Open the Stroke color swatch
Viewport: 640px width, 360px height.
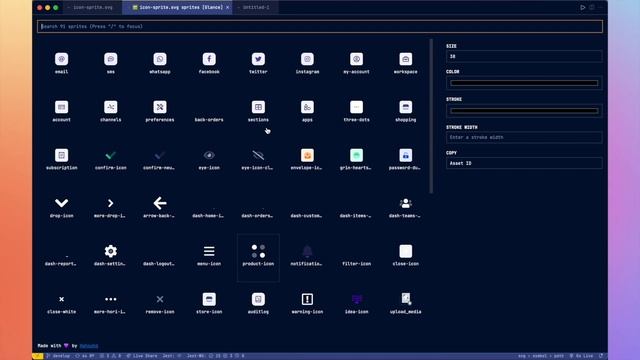[524, 111]
